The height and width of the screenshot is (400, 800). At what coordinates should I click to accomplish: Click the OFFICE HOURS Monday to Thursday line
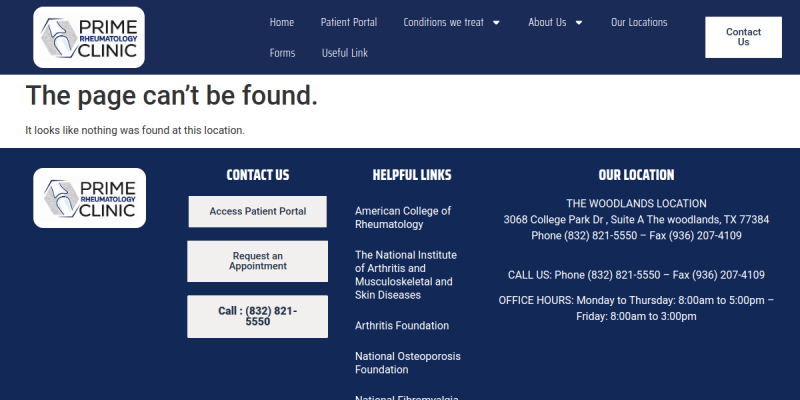[636, 301]
